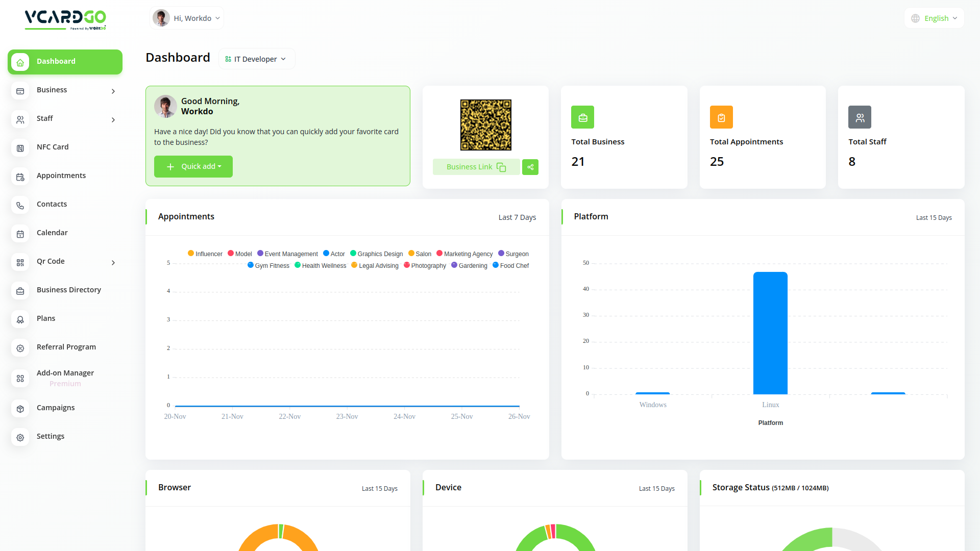Click the Total Business briefcase icon
The image size is (980, 551).
582,117
